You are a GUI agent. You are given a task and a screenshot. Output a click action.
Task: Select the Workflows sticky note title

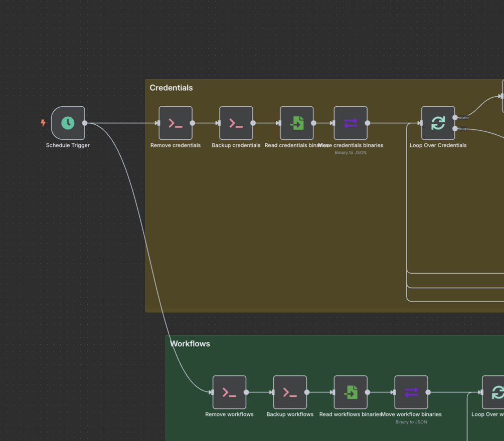pos(190,344)
